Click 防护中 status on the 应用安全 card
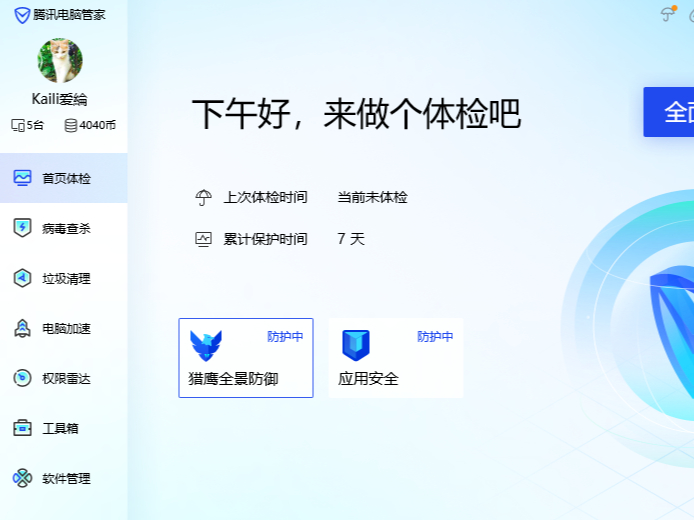The image size is (694, 520). [x=435, y=337]
